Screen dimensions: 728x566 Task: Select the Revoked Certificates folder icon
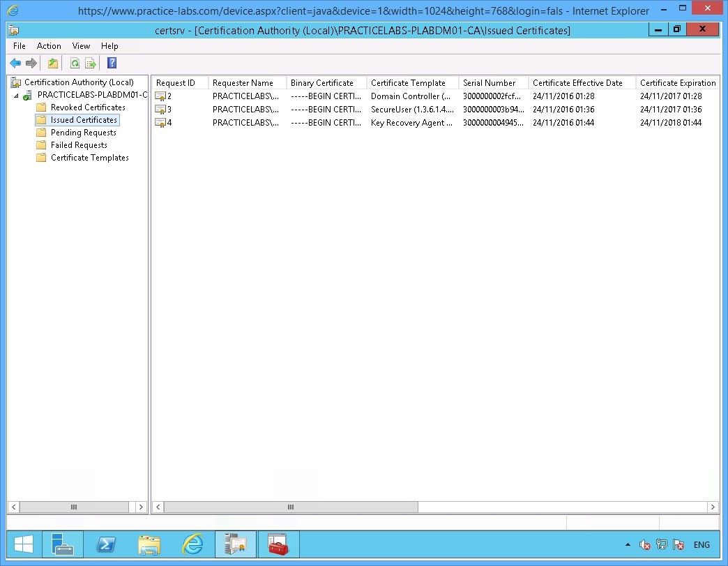[40, 107]
